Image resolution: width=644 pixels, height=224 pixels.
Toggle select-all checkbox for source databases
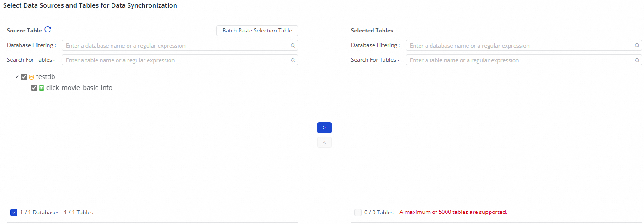click(14, 213)
